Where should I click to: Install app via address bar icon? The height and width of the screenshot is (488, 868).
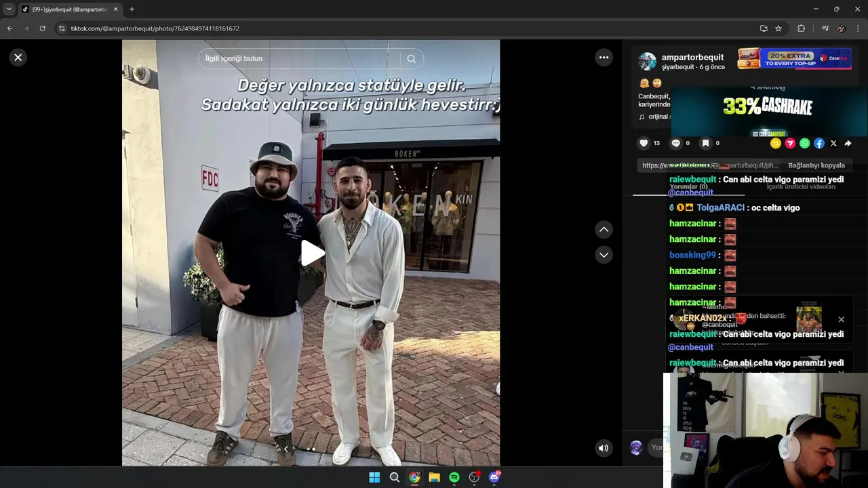pyautogui.click(x=764, y=28)
